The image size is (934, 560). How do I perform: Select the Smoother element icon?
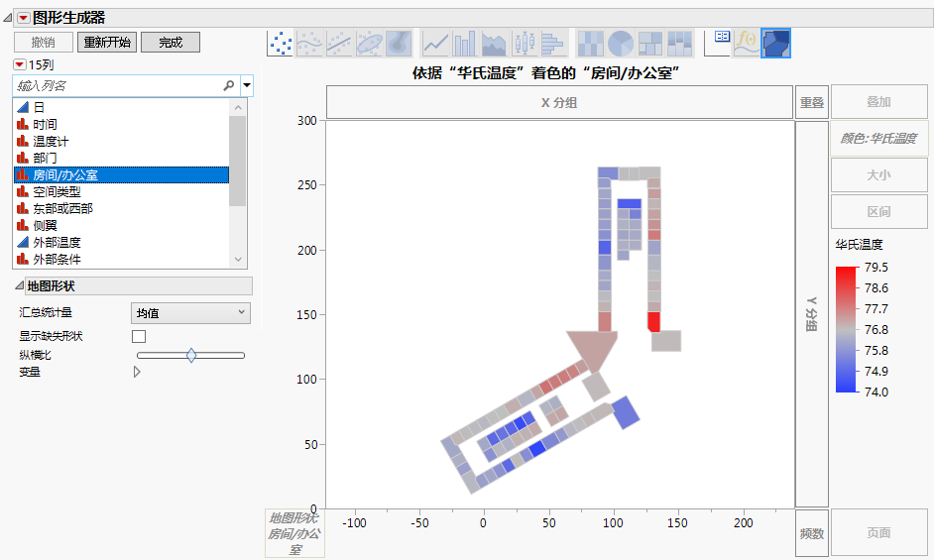pos(309,43)
